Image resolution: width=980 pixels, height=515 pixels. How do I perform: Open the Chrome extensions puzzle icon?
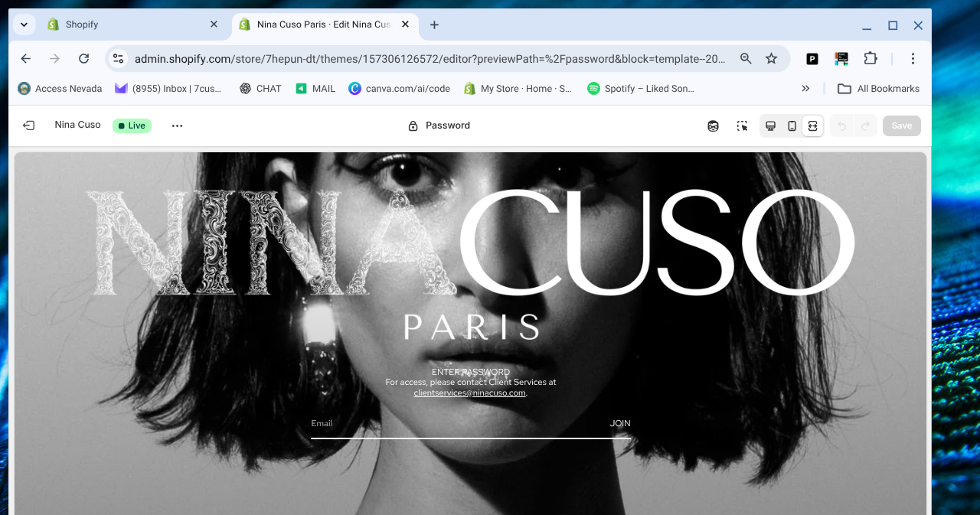(x=871, y=59)
